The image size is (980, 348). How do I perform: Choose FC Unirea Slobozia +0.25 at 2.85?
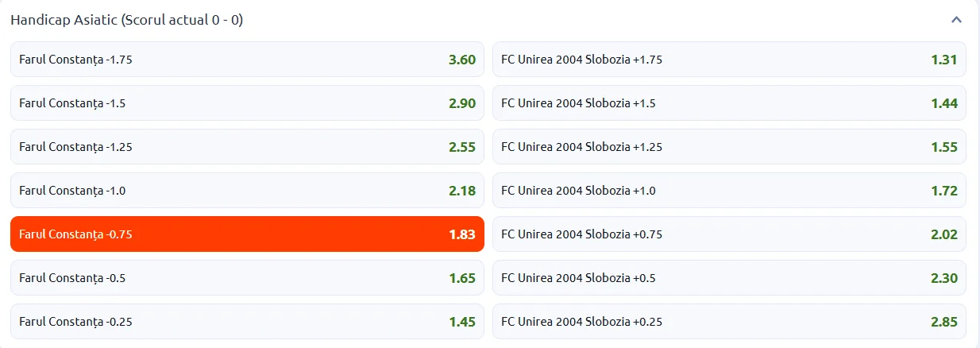(729, 322)
